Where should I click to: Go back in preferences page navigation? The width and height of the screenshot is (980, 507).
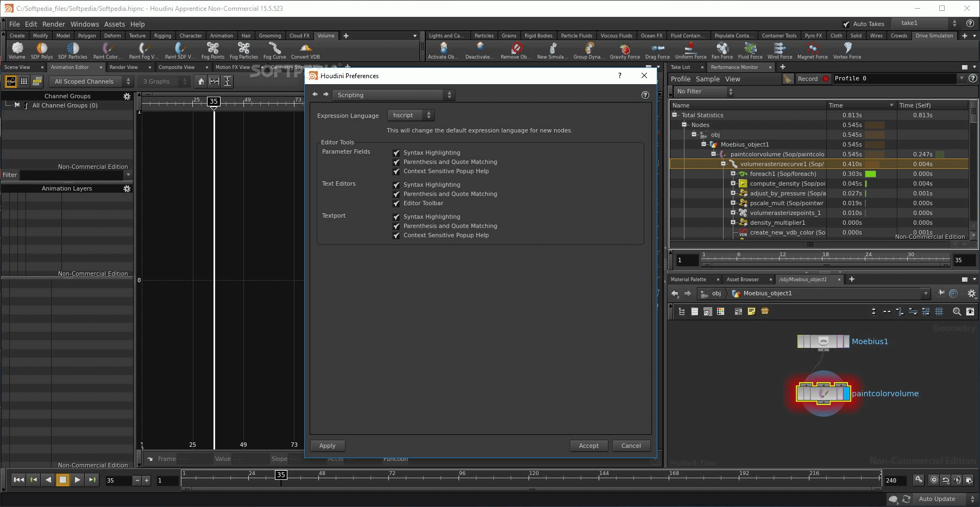click(315, 94)
